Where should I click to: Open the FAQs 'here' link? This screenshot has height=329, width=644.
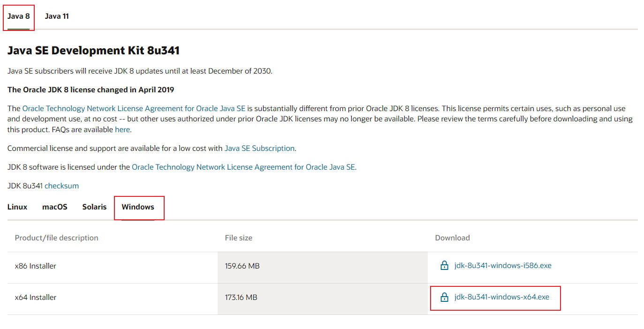click(122, 130)
